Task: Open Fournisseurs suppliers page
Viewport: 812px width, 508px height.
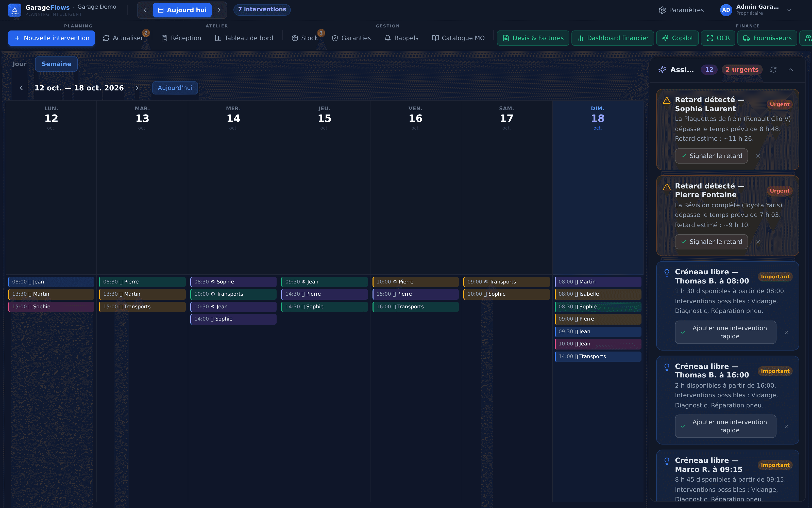Action: 767,38
